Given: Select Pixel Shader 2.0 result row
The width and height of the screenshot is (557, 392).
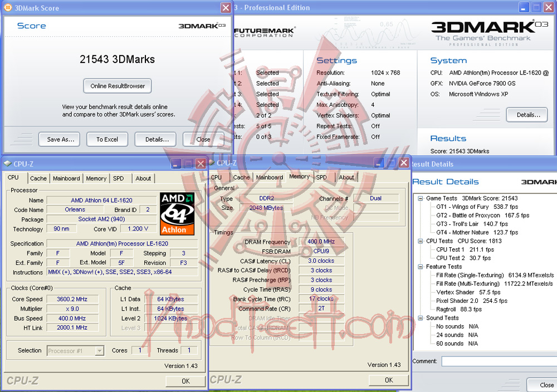Looking at the screenshot, I should coord(472,301).
